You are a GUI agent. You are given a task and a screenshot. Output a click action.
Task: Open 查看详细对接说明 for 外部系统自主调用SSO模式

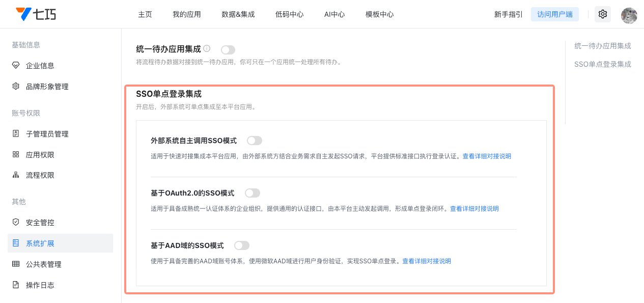coord(487,156)
